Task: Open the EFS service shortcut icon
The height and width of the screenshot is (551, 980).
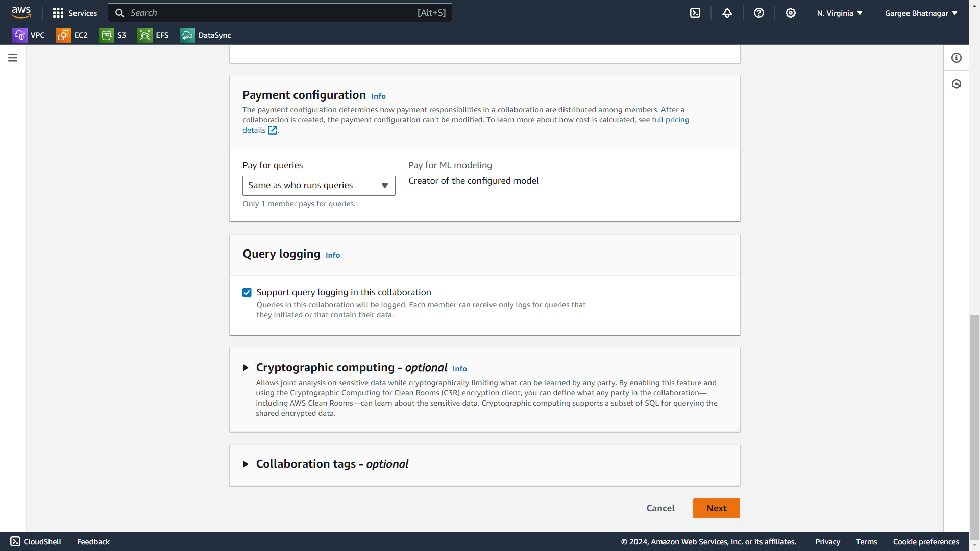Action: tap(145, 35)
